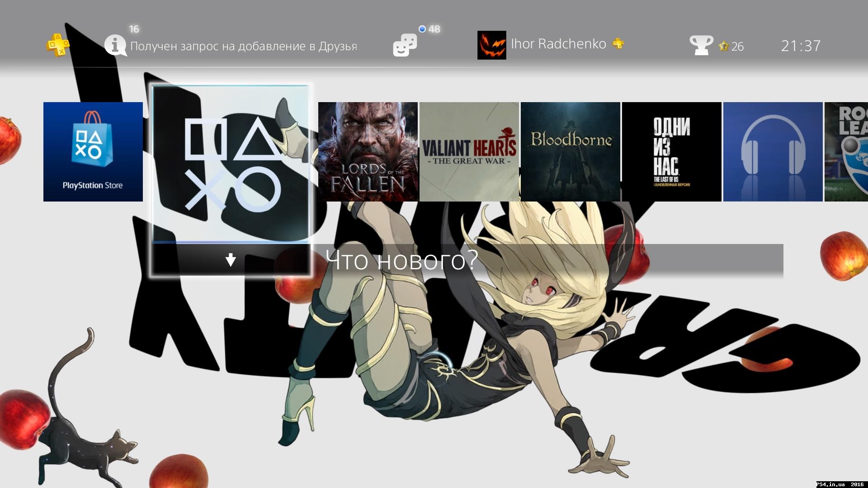868x488 pixels.
Task: Open the Friends smiley faces icon
Action: pos(405,46)
